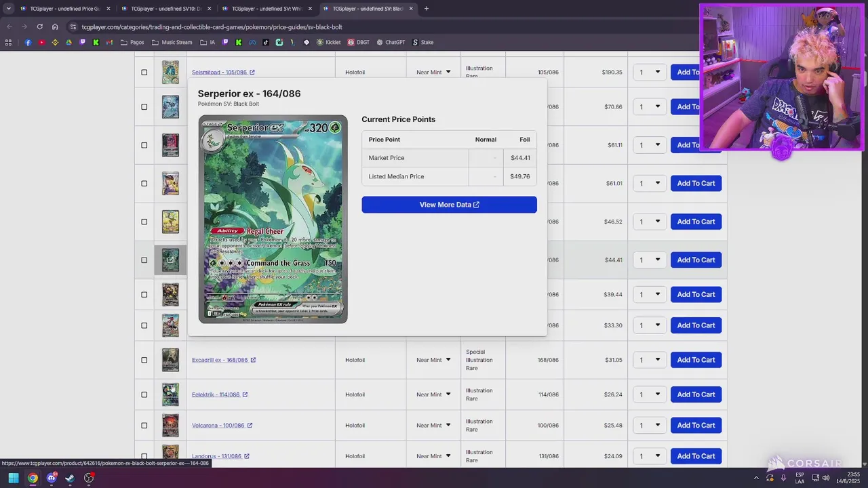Image resolution: width=868 pixels, height=488 pixels.
Task: Check the Seismitoad row checkbox
Action: coord(144,72)
